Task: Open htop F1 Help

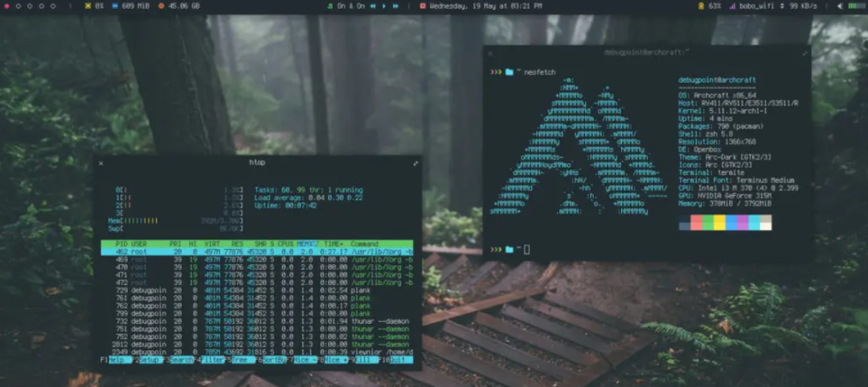Action: coord(117,360)
